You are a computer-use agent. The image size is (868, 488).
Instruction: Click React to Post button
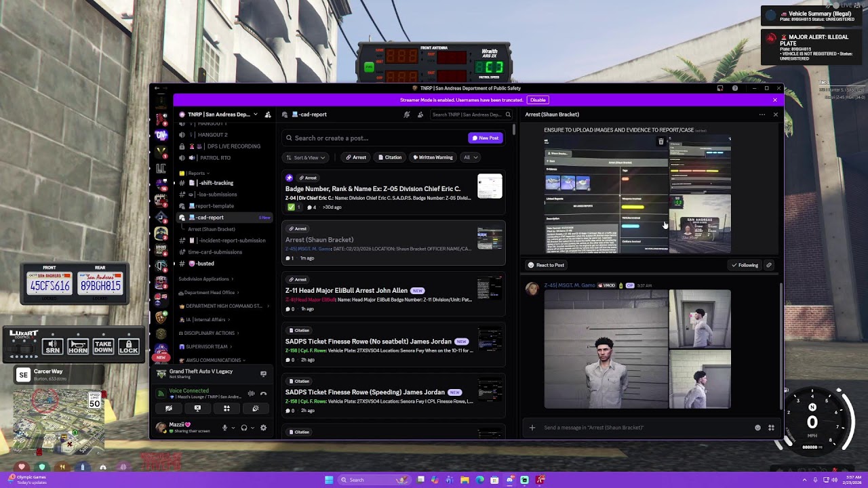tap(546, 265)
